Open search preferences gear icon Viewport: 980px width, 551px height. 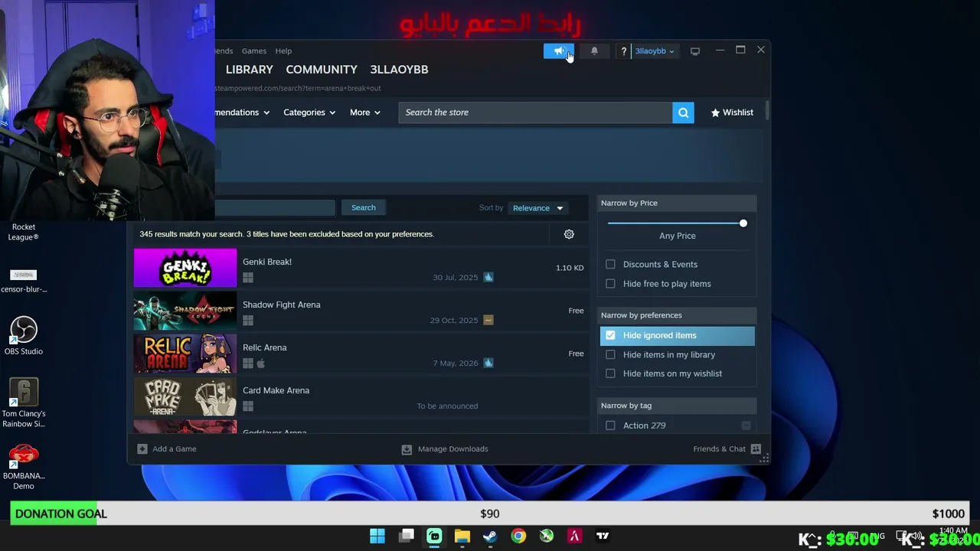click(569, 234)
